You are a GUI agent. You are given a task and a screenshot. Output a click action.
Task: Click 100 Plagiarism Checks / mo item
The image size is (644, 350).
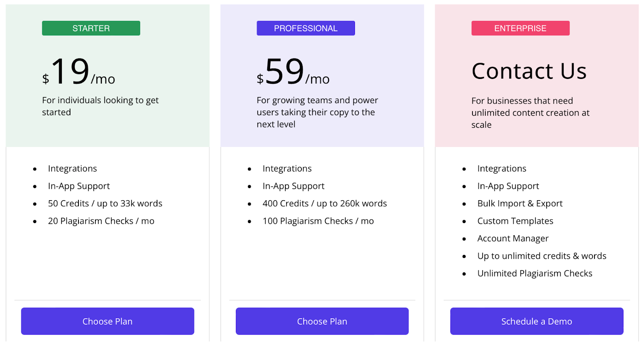[x=318, y=221]
